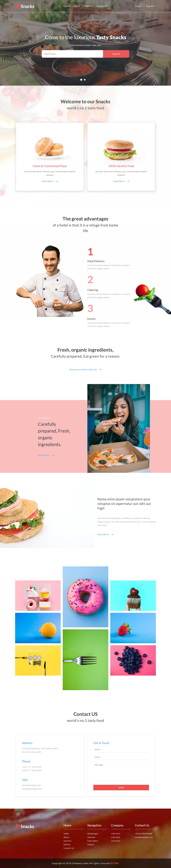The image size is (171, 868).
Task: Open the blueberries gallery thumbnail
Action: click(x=133, y=660)
